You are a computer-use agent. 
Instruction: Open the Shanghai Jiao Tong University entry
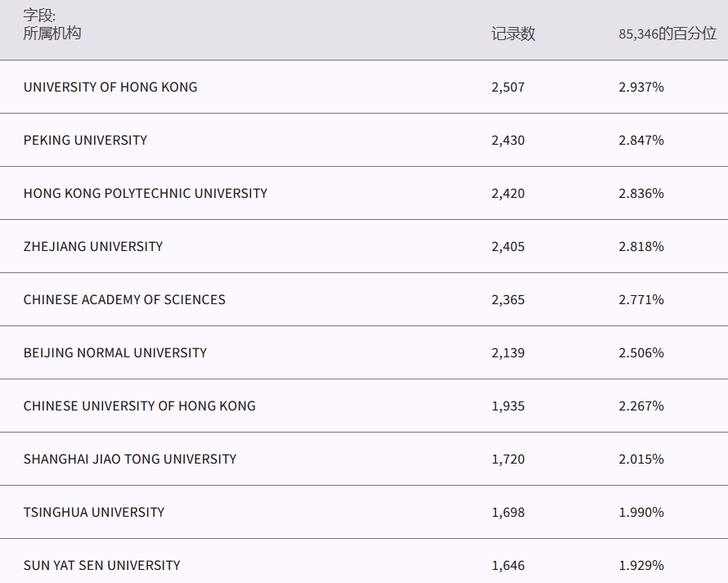[130, 459]
